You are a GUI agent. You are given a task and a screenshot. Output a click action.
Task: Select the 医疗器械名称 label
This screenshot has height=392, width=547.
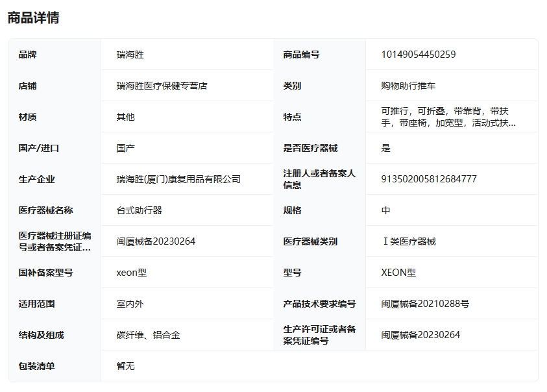point(45,210)
